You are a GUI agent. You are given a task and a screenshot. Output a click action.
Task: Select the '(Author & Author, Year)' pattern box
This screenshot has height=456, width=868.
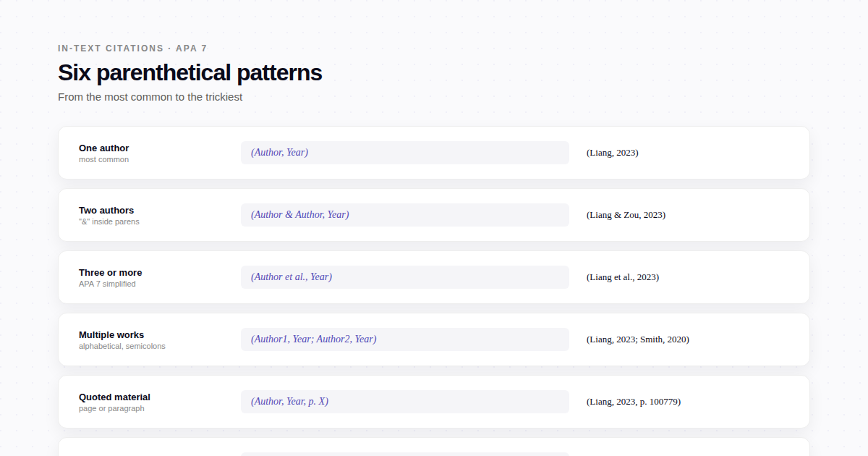click(405, 215)
